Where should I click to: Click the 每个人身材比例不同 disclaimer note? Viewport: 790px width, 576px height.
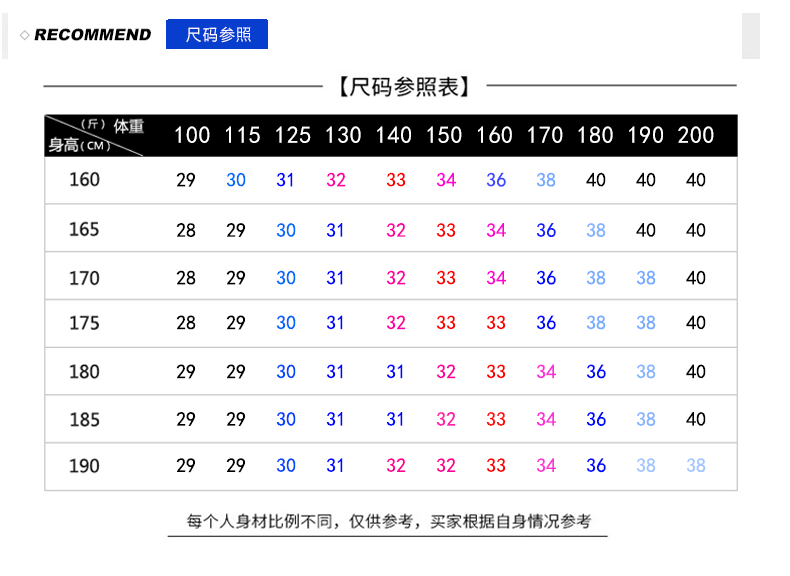[x=388, y=521]
